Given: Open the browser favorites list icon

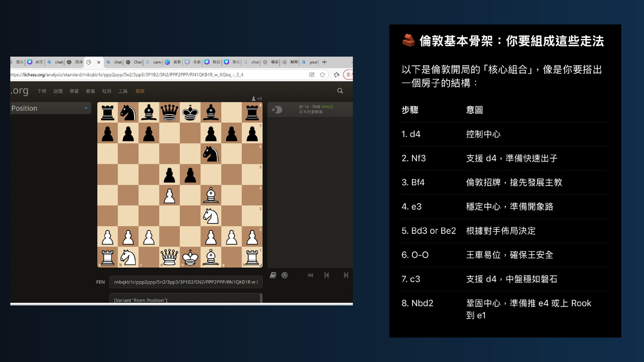Looking at the screenshot, I should 337,75.
